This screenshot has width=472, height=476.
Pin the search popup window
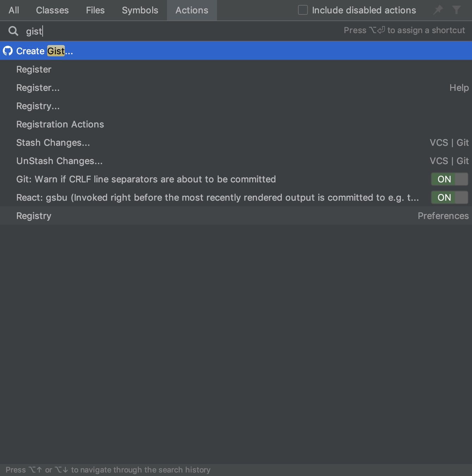click(438, 10)
